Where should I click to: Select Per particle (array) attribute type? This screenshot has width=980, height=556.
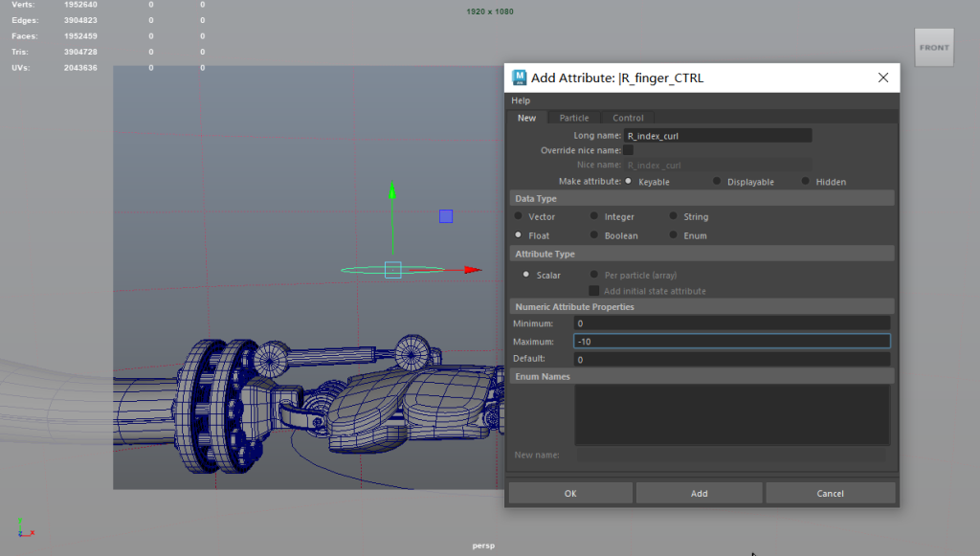point(593,275)
